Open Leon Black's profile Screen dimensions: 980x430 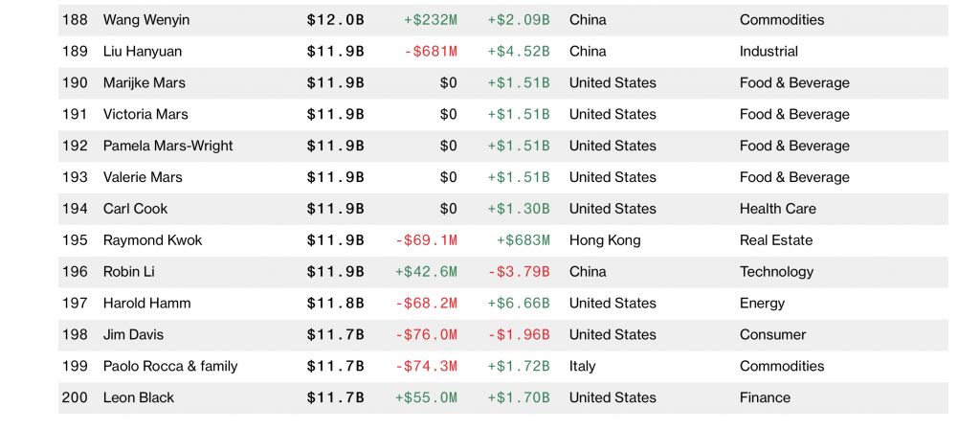(138, 398)
